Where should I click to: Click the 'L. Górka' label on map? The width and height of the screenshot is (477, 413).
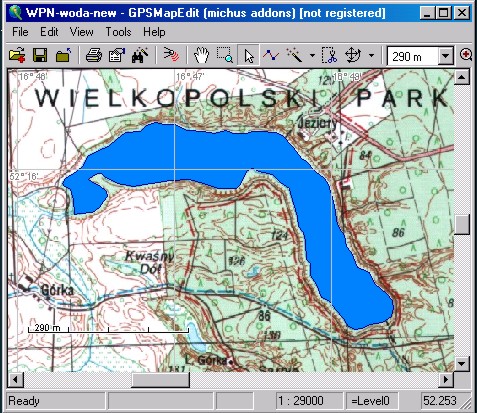(206, 360)
